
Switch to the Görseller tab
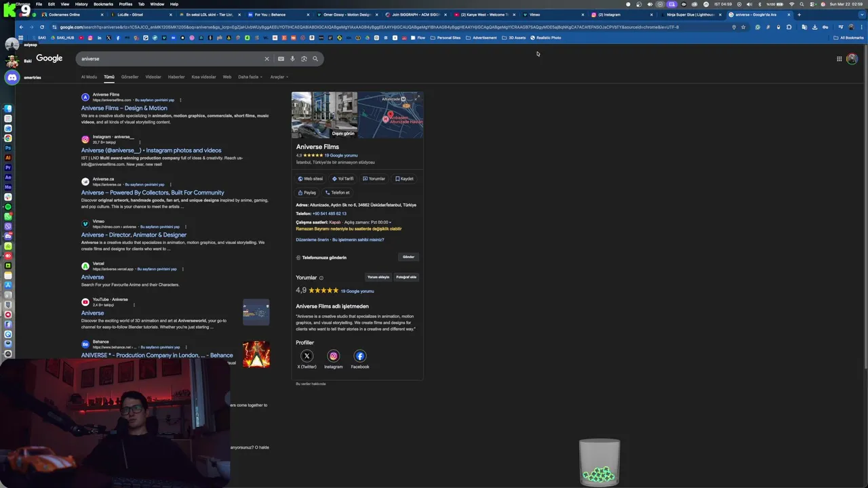[130, 77]
